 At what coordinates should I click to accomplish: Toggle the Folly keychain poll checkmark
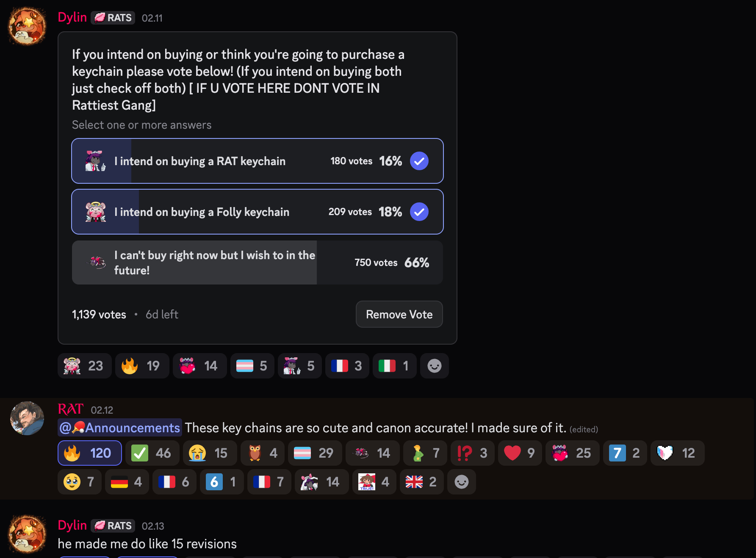coord(419,212)
